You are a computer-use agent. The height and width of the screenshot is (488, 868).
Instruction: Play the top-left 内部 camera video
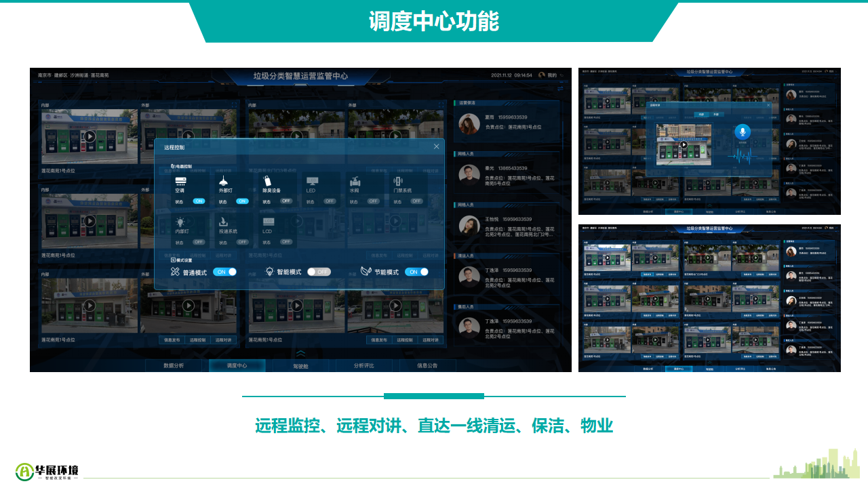(90, 136)
